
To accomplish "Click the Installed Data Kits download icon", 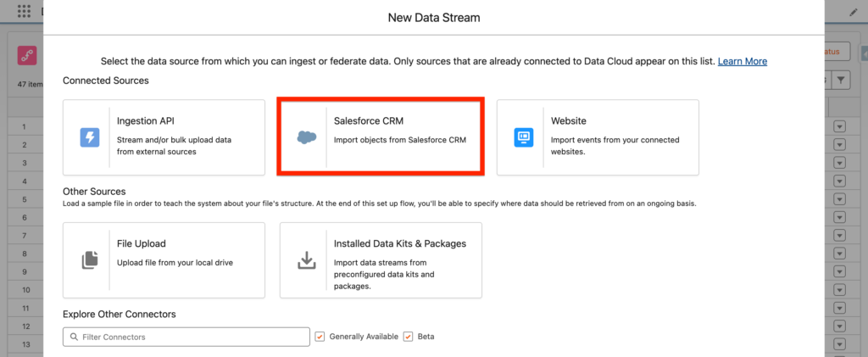I will point(306,260).
